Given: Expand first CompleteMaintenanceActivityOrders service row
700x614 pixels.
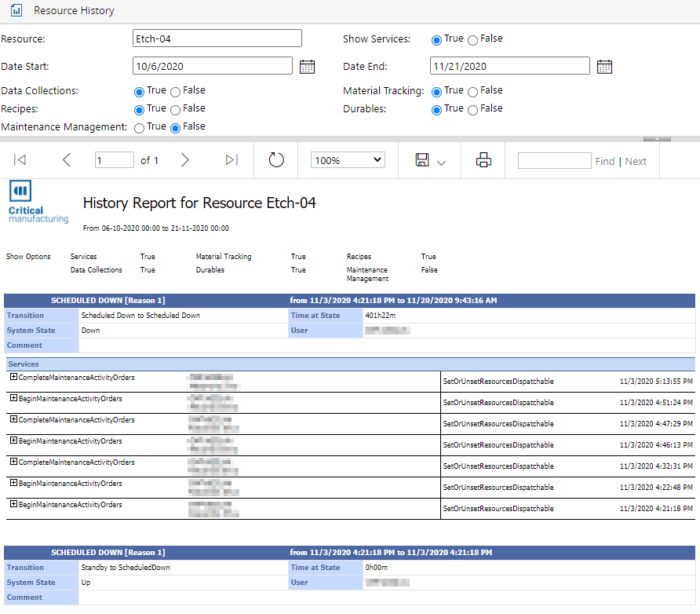Looking at the screenshot, I should tap(13, 378).
